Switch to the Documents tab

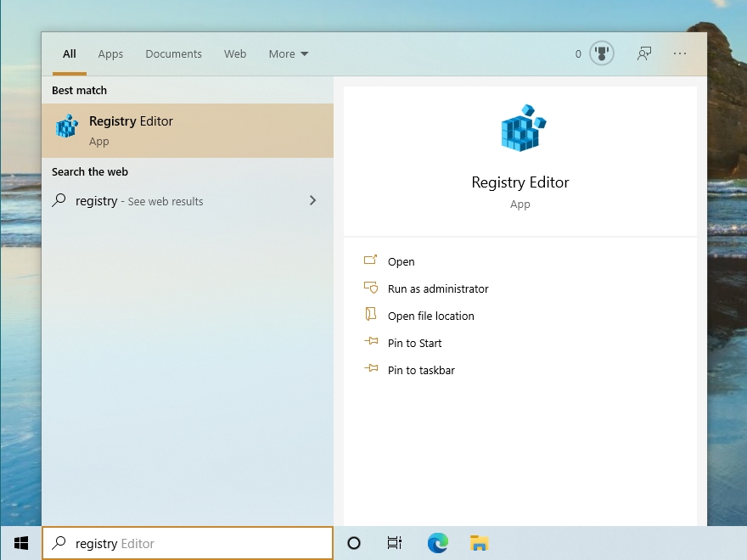(173, 53)
